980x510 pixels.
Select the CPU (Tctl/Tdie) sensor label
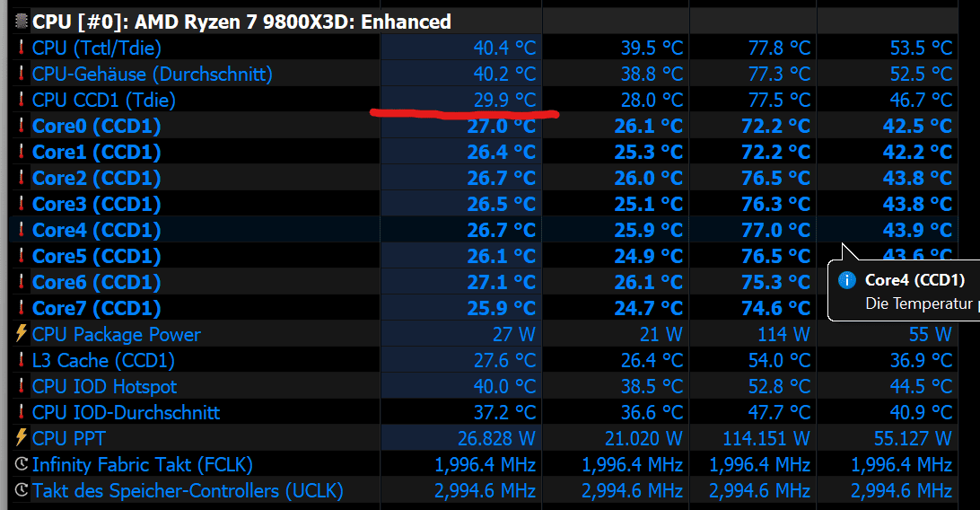[97, 48]
